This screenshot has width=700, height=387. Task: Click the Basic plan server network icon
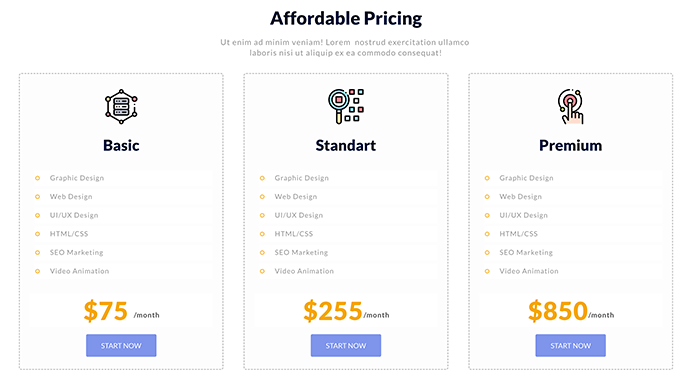coord(121,107)
